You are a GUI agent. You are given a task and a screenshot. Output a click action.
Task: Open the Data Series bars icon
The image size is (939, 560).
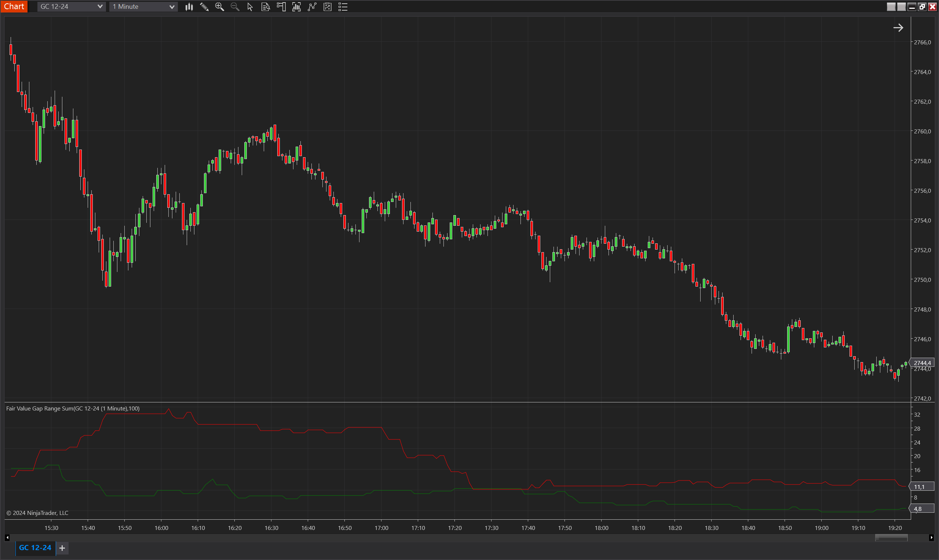pos(296,7)
